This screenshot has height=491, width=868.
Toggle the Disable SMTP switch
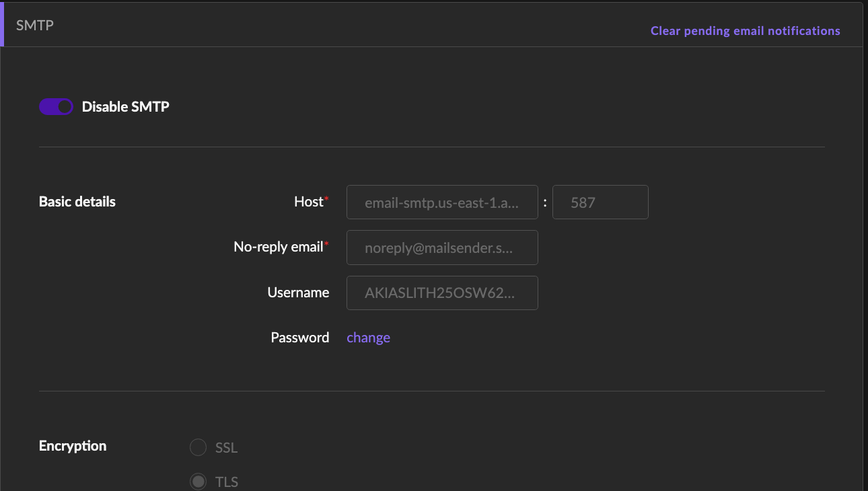(x=56, y=107)
